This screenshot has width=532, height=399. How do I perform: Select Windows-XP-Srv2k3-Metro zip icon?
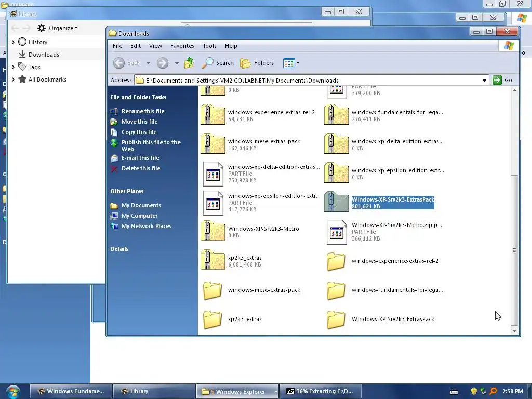[x=212, y=231]
